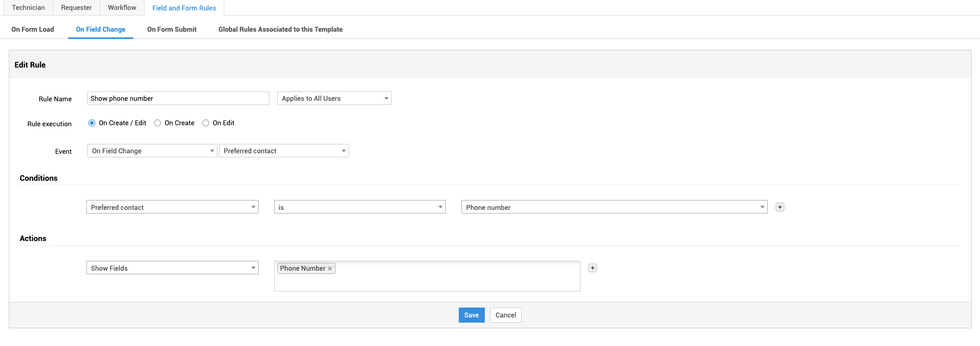The height and width of the screenshot is (346, 980).
Task: Go to the On Form Load sub-tab
Action: click(33, 30)
